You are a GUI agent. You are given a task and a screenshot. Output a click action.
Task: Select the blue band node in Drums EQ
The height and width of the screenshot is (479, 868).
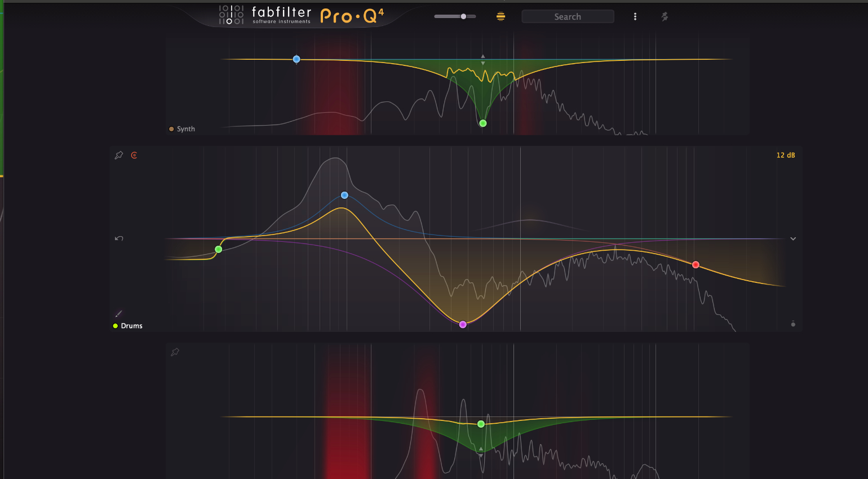pos(344,196)
